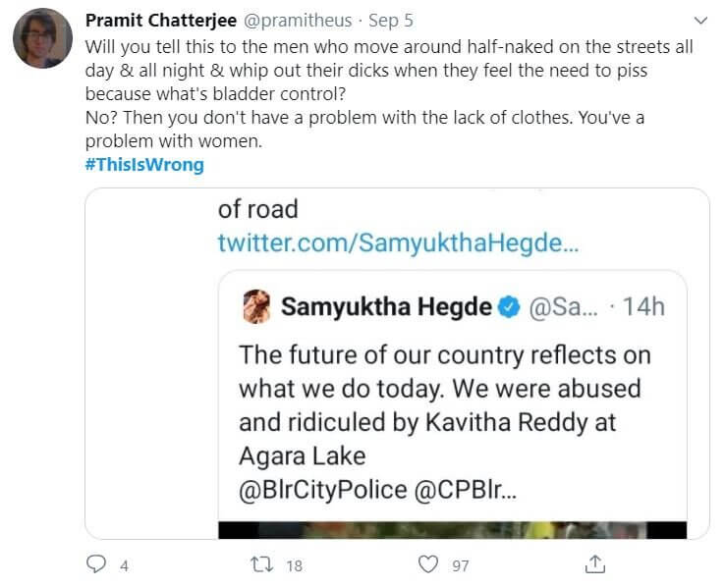Open the @pramitheus handle
This screenshot has width=725, height=588.
click(x=296, y=21)
